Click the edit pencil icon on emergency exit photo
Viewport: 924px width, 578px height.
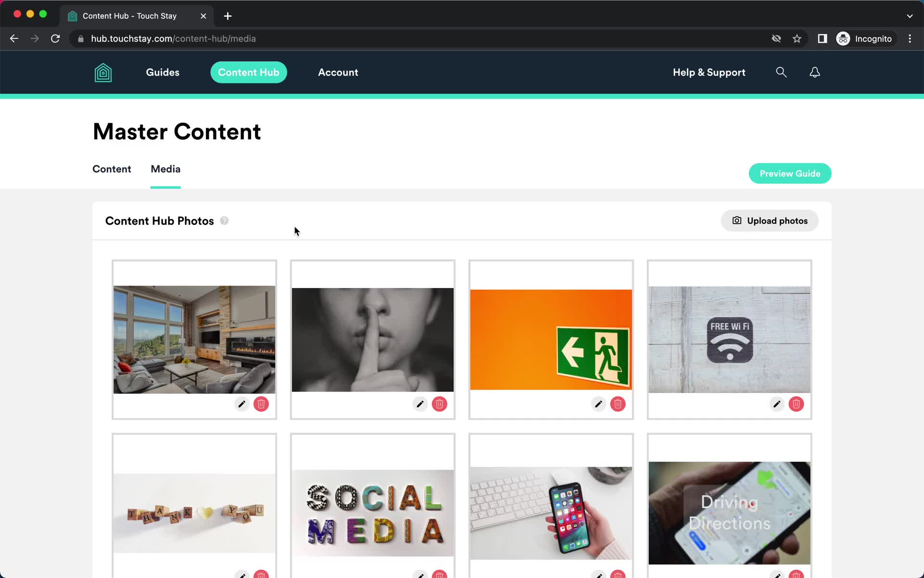598,404
